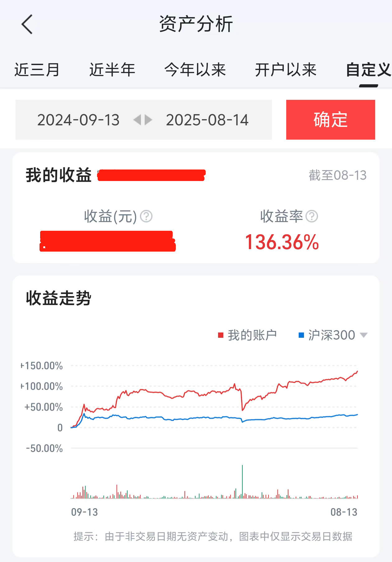Click right arrow between the dates
Screen dimensions: 392x562
point(148,120)
